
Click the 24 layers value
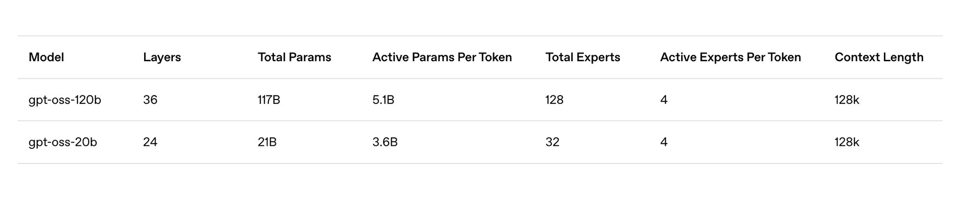coord(150,142)
